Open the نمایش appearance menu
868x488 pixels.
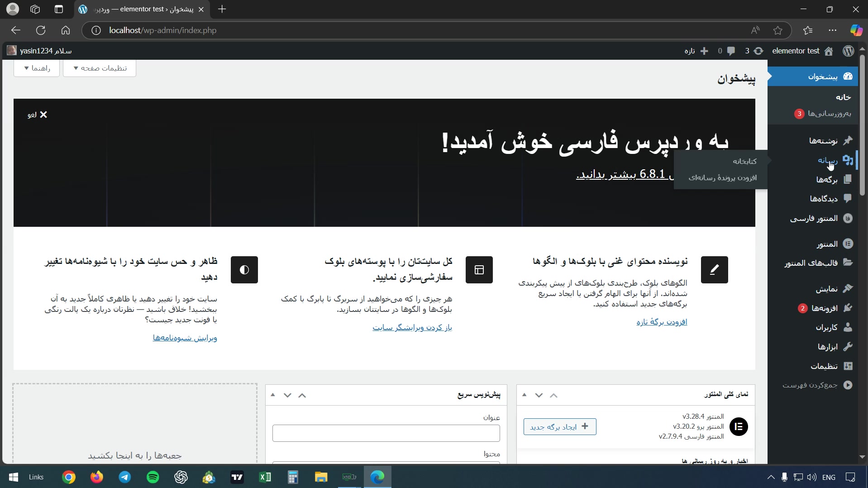827,289
